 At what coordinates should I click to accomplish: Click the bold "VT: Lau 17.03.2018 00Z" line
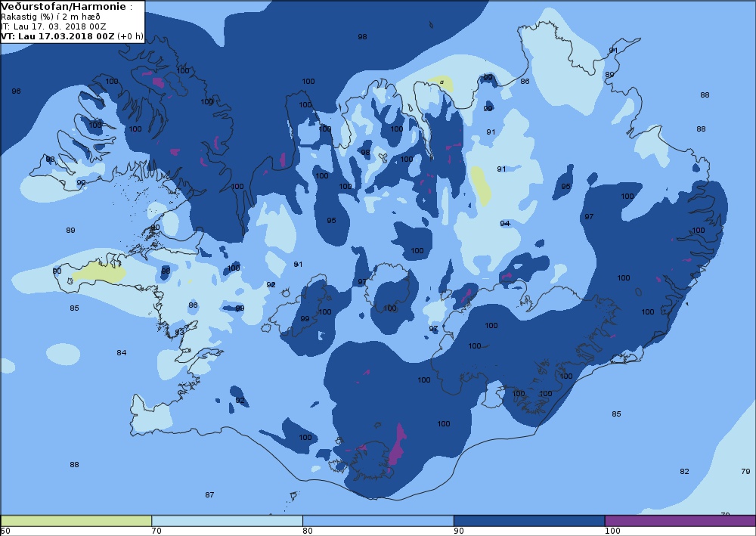tap(58, 36)
